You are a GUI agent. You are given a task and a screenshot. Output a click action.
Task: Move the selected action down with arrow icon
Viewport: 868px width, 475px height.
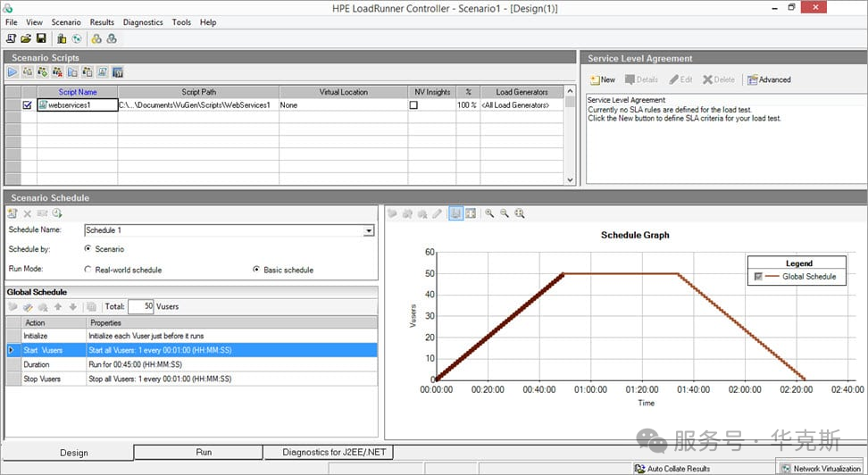click(72, 307)
